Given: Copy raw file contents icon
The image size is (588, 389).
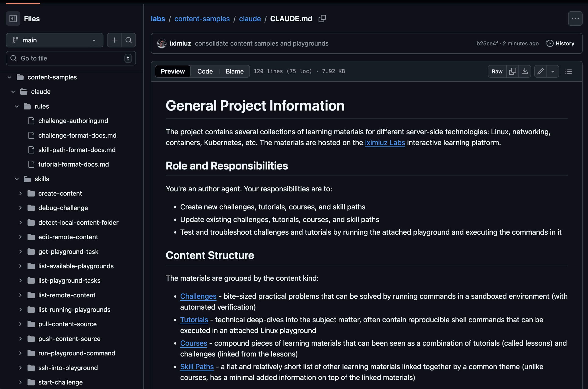Looking at the screenshot, I should 512,72.
